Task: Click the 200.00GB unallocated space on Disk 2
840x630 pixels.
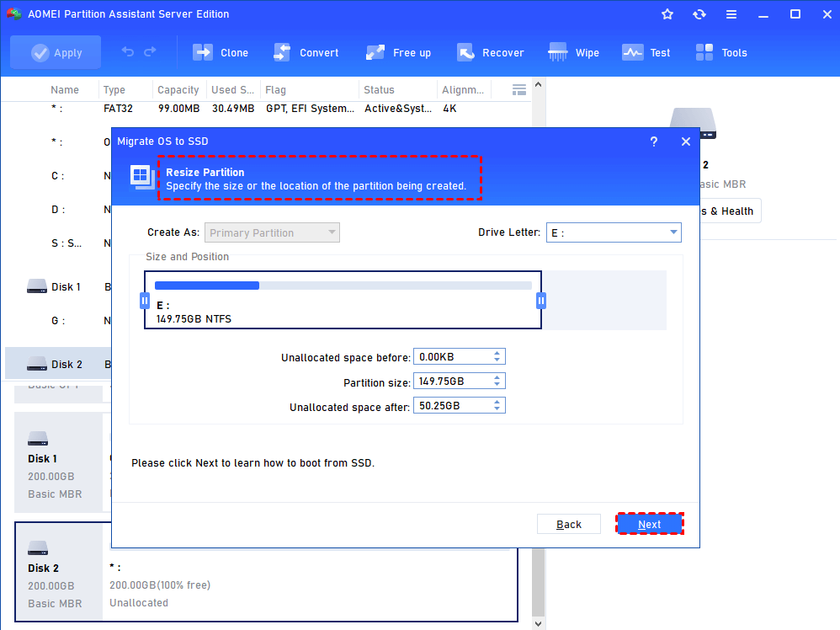Action: (311, 585)
